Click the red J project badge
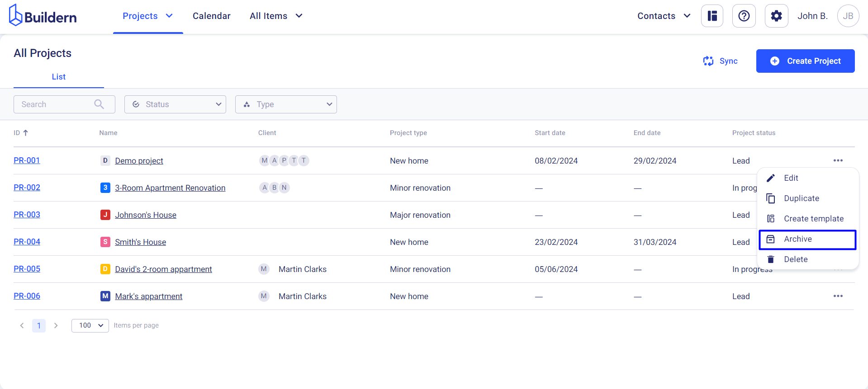This screenshot has width=868, height=389. click(x=105, y=215)
